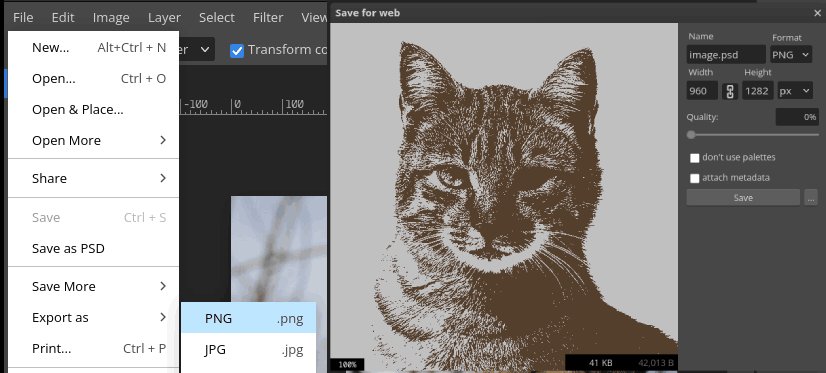Enable don't use palettes checkbox
The height and width of the screenshot is (373, 826).
(695, 158)
